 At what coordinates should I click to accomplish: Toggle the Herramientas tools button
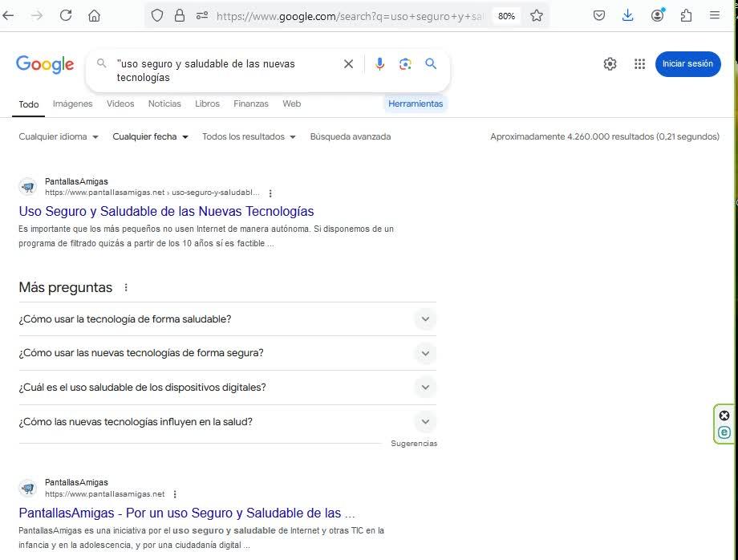click(x=416, y=103)
